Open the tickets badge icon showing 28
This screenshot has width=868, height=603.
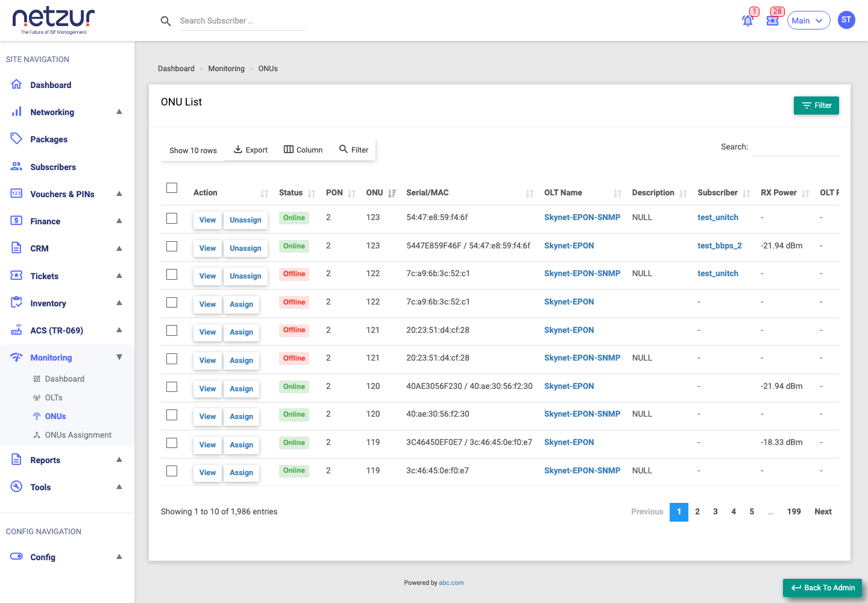pos(773,21)
